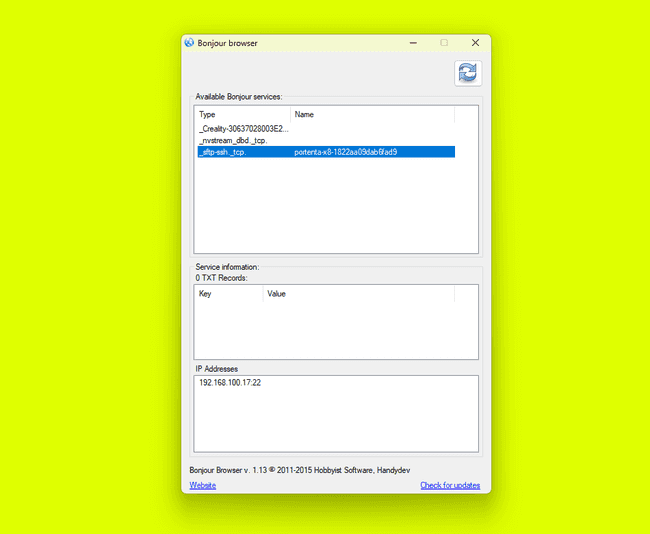650x534 pixels.
Task: Sort services by the Name column header
Action: (372, 115)
